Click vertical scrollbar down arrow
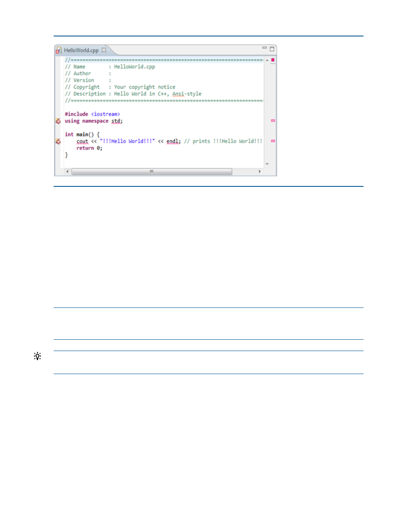The image size is (400, 532). coord(267,164)
